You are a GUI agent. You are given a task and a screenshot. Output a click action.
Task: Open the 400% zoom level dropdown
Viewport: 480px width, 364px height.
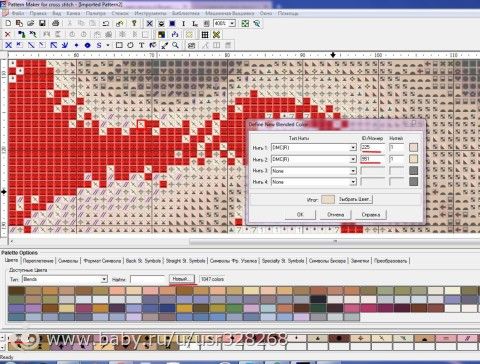tap(232, 23)
